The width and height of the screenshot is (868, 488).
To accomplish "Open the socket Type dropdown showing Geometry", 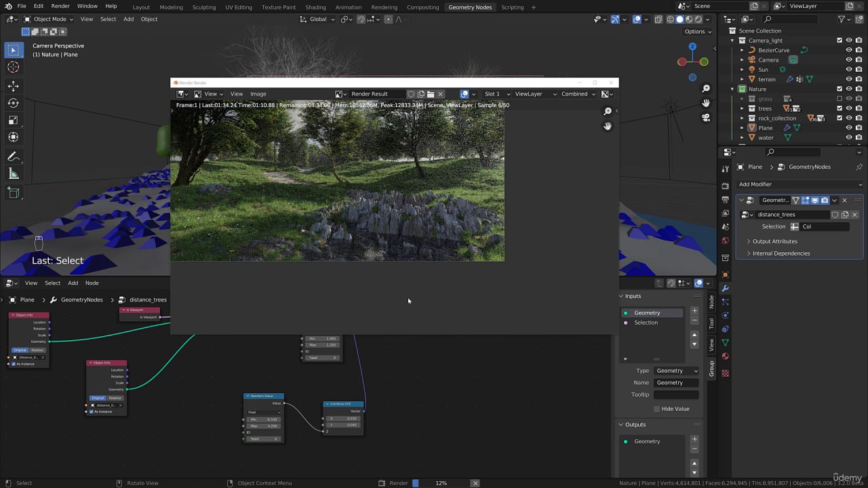I will point(676,371).
